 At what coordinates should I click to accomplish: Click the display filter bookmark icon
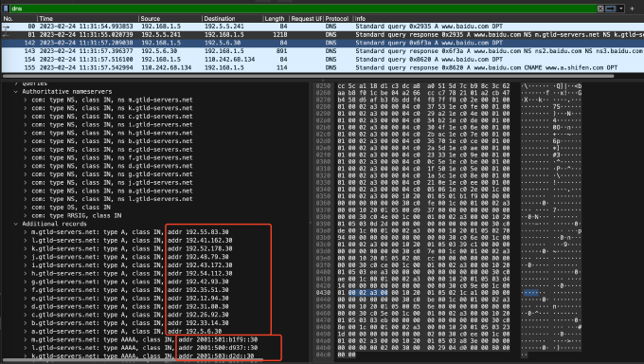tap(6, 9)
